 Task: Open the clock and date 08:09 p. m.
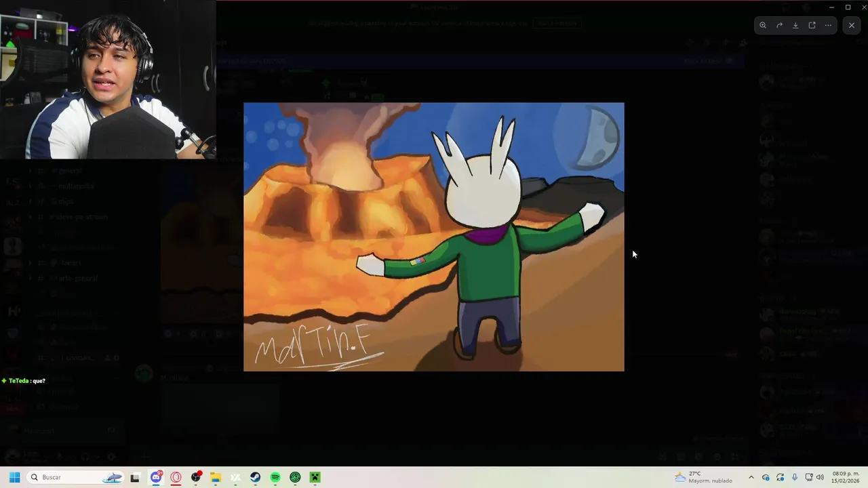pos(844,477)
